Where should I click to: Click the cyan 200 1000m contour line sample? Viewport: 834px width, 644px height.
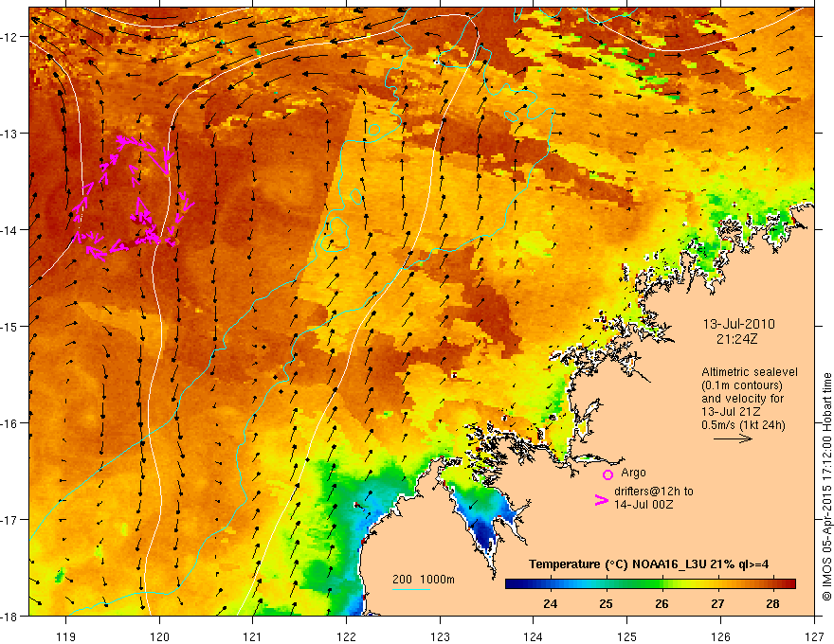pos(411,589)
